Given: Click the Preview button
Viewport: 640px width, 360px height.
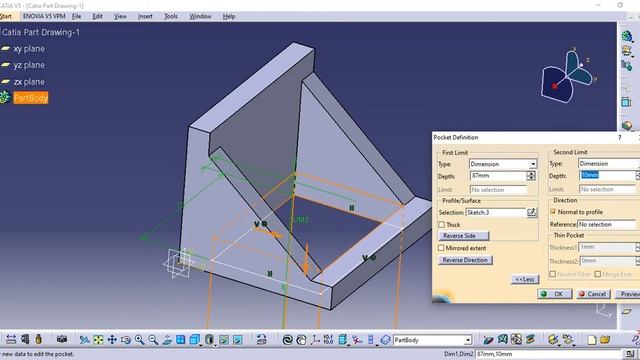Looking at the screenshot, I should click(x=628, y=294).
